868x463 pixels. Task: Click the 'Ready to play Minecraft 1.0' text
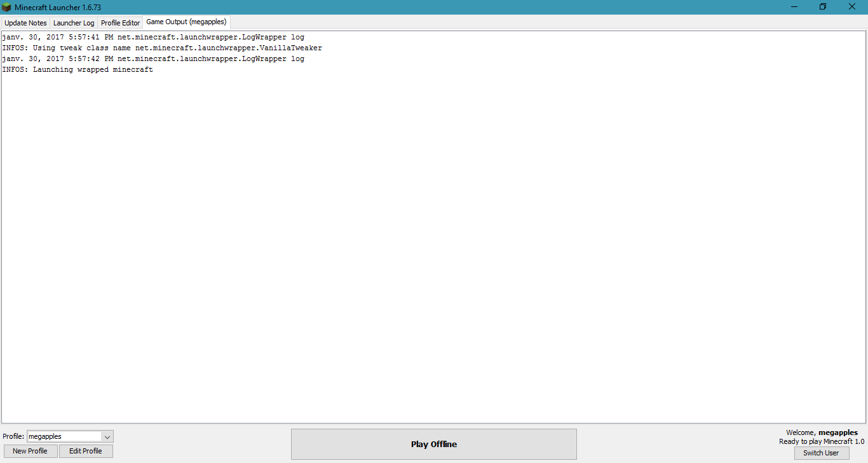point(822,441)
